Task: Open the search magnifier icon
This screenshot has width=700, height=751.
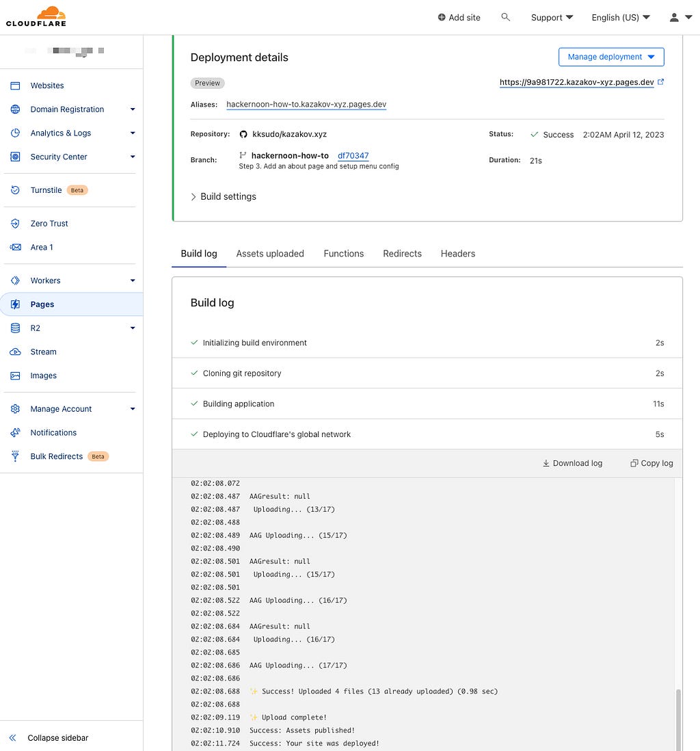Action: 505,17
